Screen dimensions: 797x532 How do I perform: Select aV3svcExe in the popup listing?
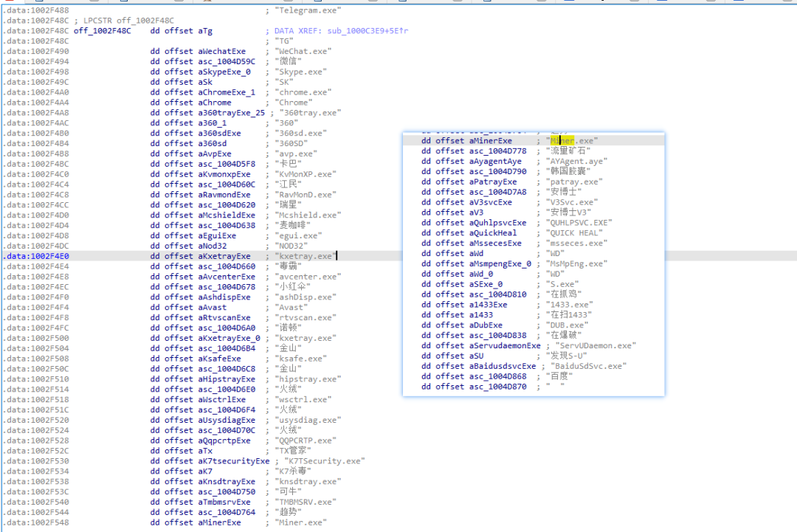491,202
